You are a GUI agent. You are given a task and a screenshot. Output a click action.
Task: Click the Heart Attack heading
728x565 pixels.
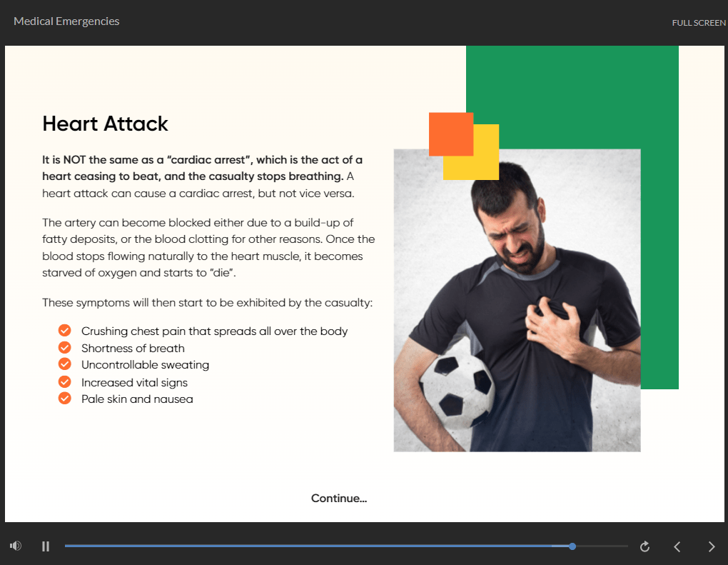(x=105, y=124)
